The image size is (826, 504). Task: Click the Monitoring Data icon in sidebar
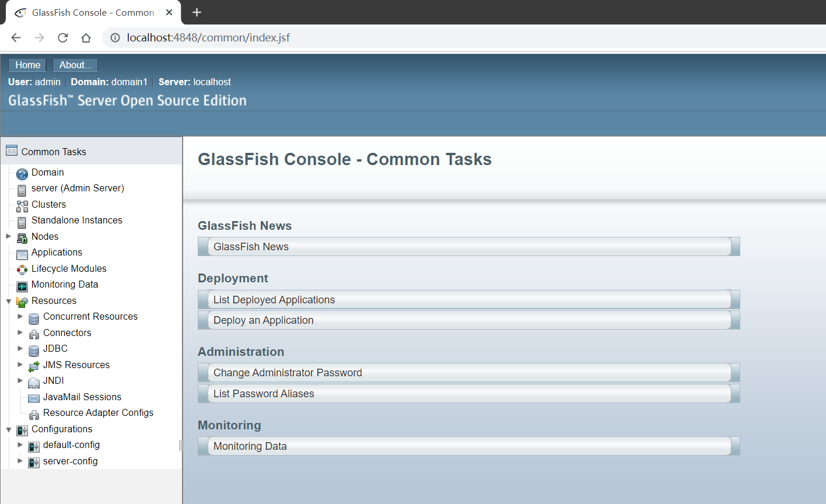pos(22,285)
